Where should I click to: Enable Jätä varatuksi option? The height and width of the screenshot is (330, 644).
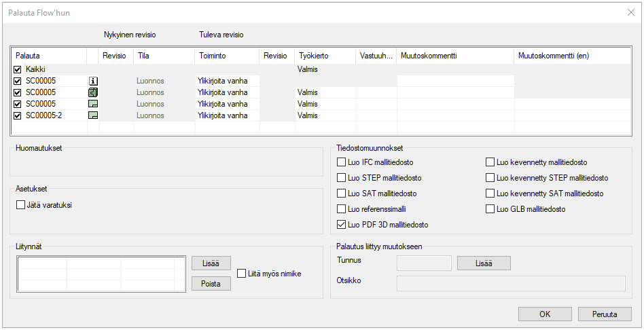tap(20, 205)
